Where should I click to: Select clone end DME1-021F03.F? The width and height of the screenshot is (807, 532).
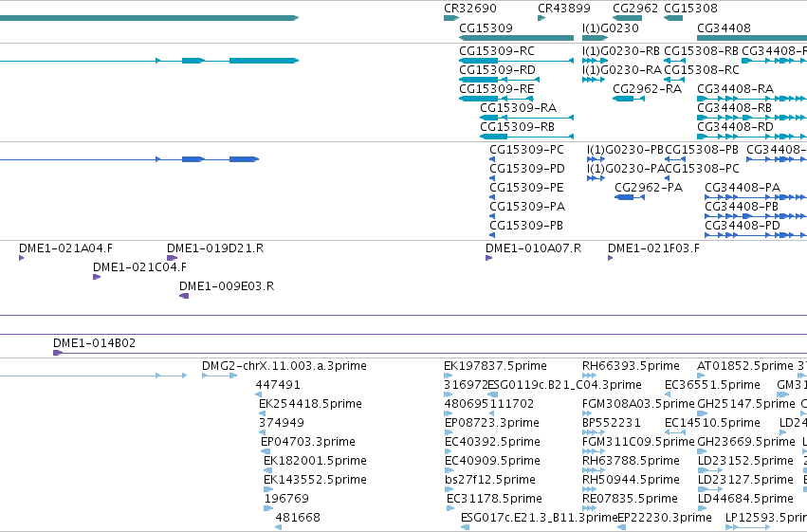point(610,258)
